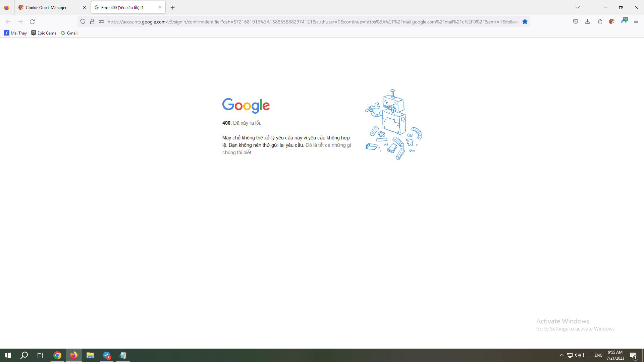Open Firefox View pinned tab
The width and height of the screenshot is (644, 362).
(x=7, y=7)
